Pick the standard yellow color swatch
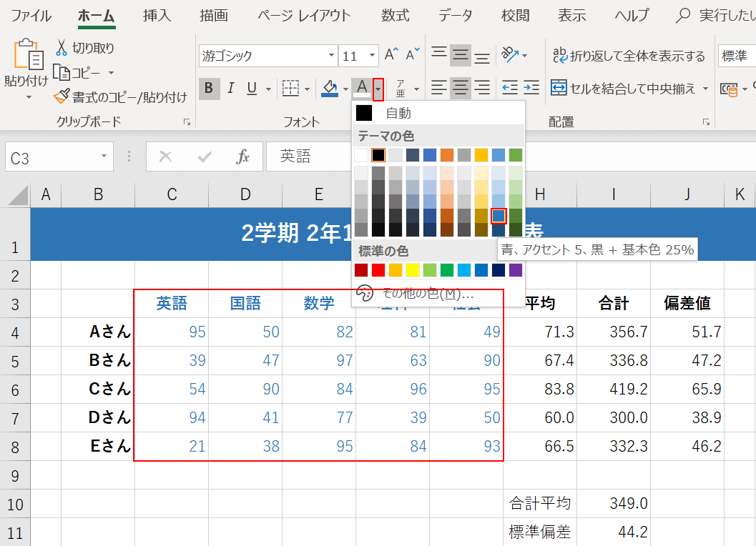Screen dimensions: 756x546 click(413, 270)
